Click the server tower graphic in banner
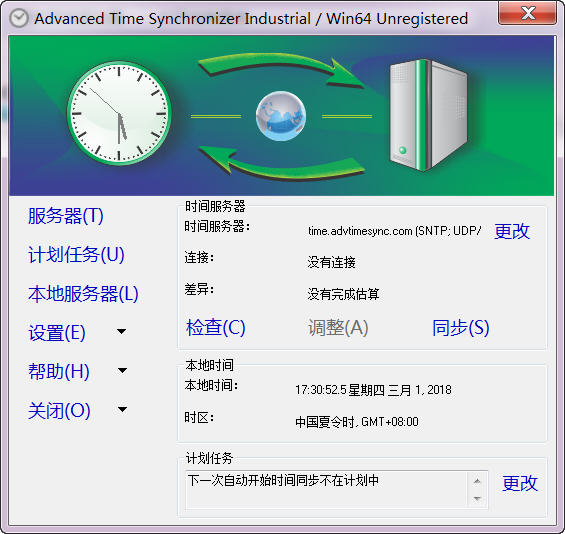The width and height of the screenshot is (565, 534). pyautogui.click(x=428, y=115)
